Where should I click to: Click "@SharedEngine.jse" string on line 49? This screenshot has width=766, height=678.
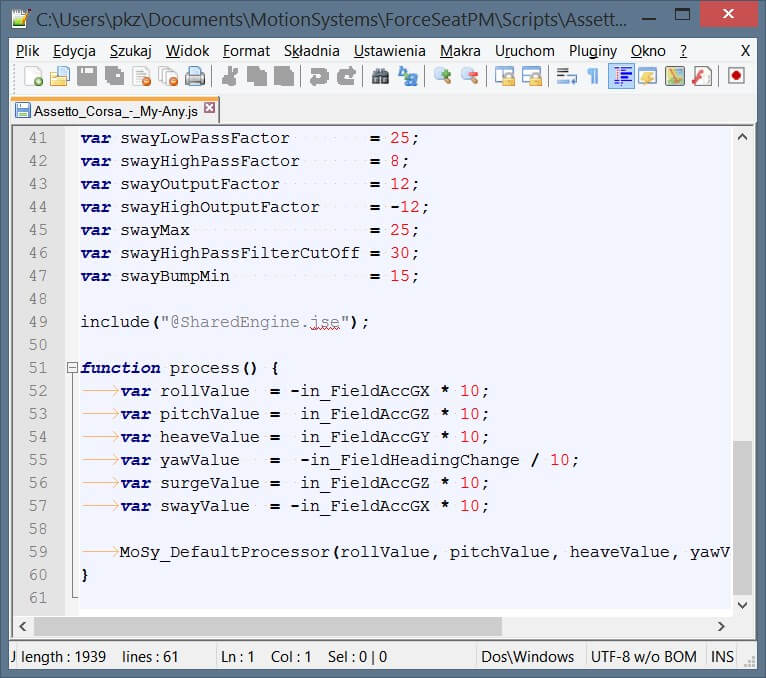coord(254,322)
